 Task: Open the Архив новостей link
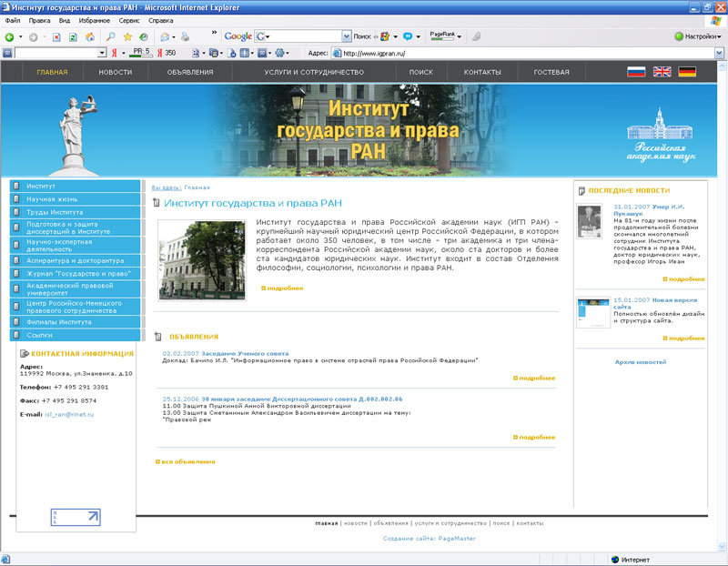pos(641,361)
